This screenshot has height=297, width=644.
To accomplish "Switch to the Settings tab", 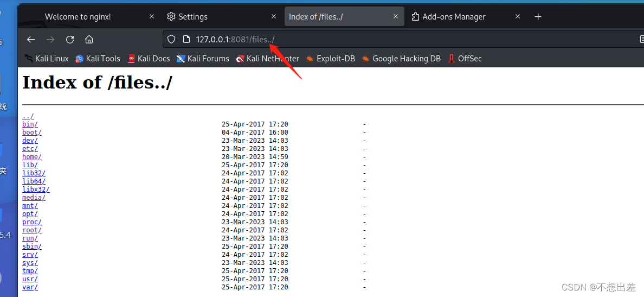I will 222,16.
